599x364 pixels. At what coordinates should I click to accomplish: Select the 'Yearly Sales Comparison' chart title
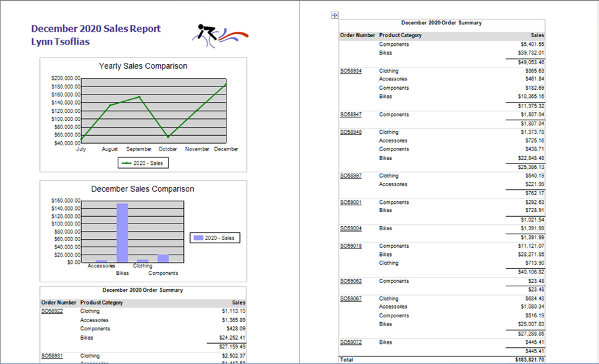143,66
